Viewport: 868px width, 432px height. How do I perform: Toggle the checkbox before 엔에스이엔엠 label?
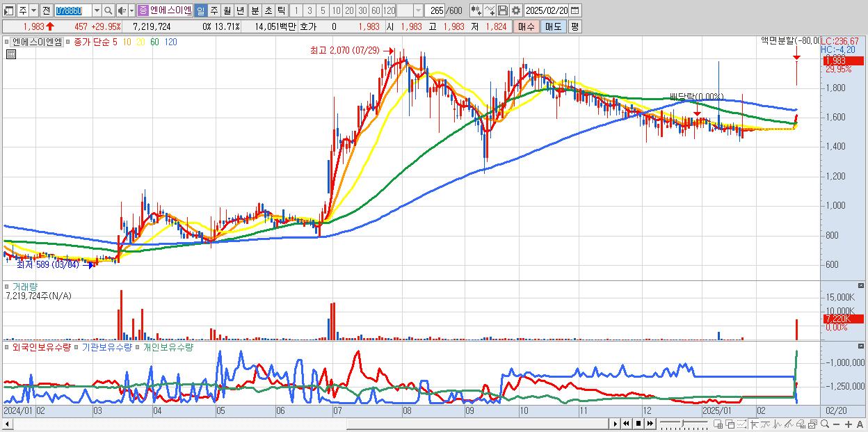[x=6, y=42]
